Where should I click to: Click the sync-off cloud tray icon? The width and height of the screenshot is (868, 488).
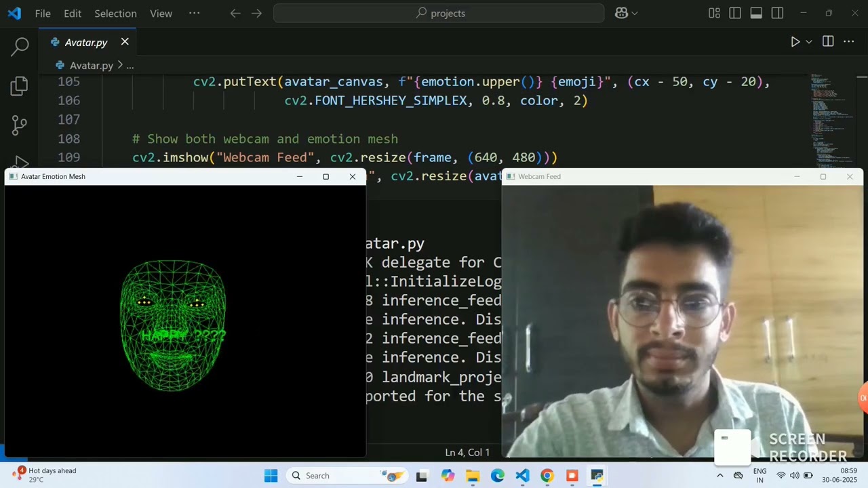[x=738, y=475]
